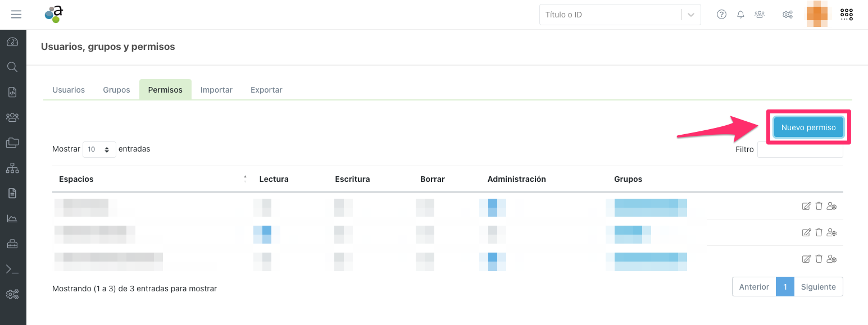Open the terminal icon in the sidebar
The image size is (868, 325).
point(12,268)
